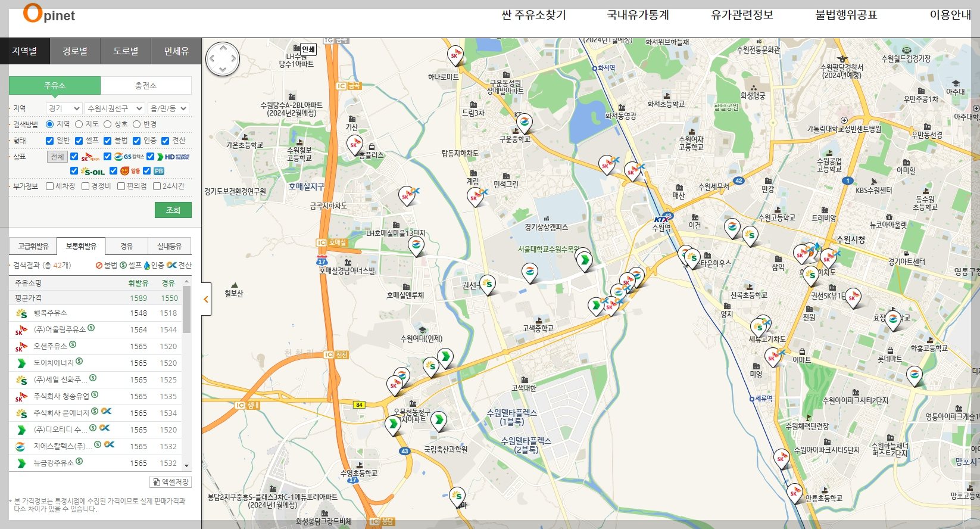The width and height of the screenshot is (980, 529).
Task: Uncheck the PB brand checkbox
Action: click(146, 170)
